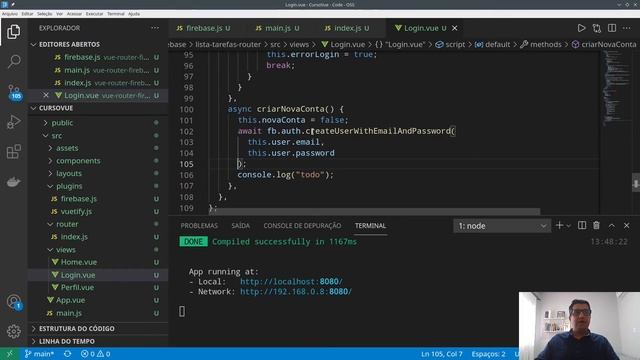Kill the terminal with trash icon
The width and height of the screenshot is (640, 360).
pos(597,225)
